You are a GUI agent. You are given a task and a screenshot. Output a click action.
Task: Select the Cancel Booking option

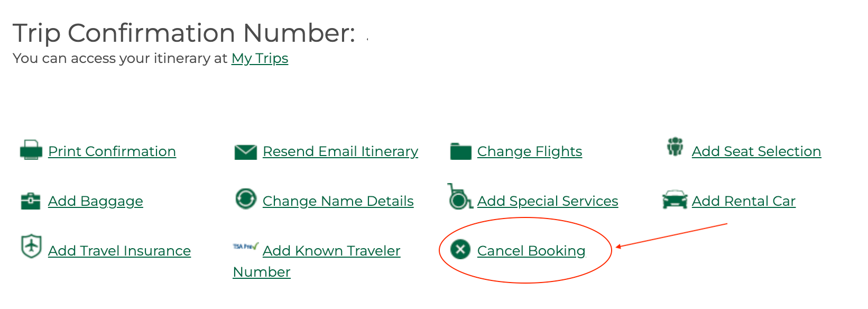point(531,251)
